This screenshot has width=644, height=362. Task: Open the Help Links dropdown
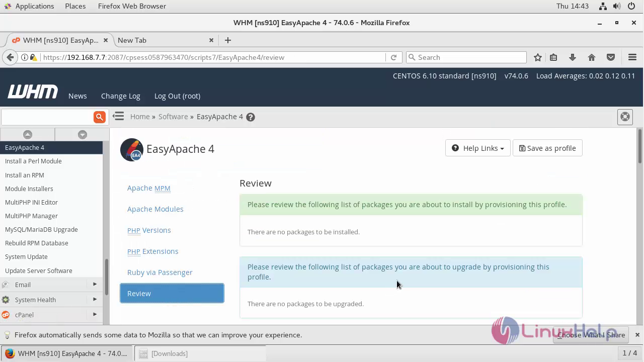click(x=478, y=148)
